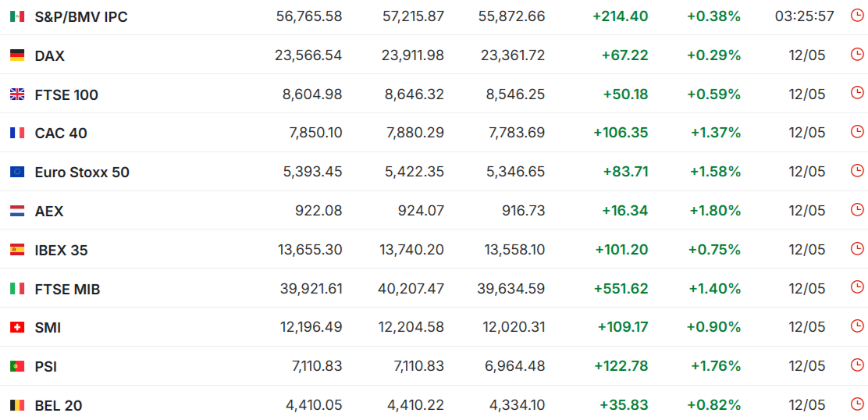Click the AEX last price 922.08
Screen dimensions: 868x420
318,211
